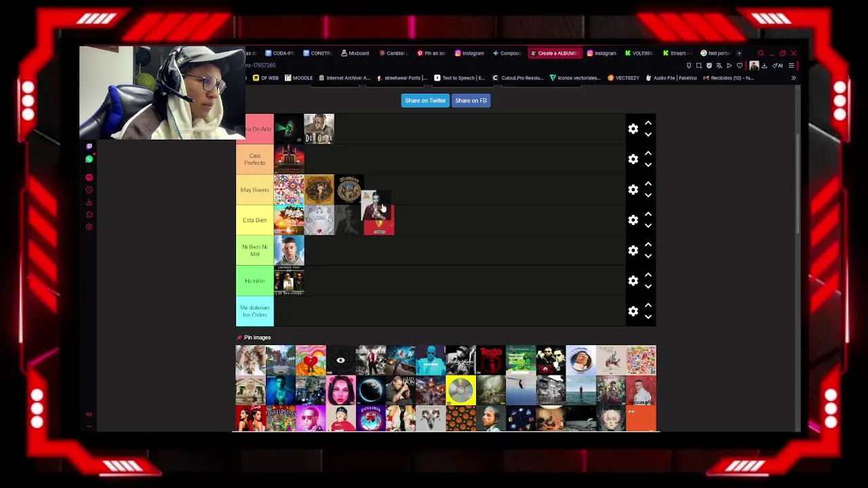Viewport: 868px width, 488px height.
Task: Pick the ram skull album cover from pool
Action: (431, 419)
